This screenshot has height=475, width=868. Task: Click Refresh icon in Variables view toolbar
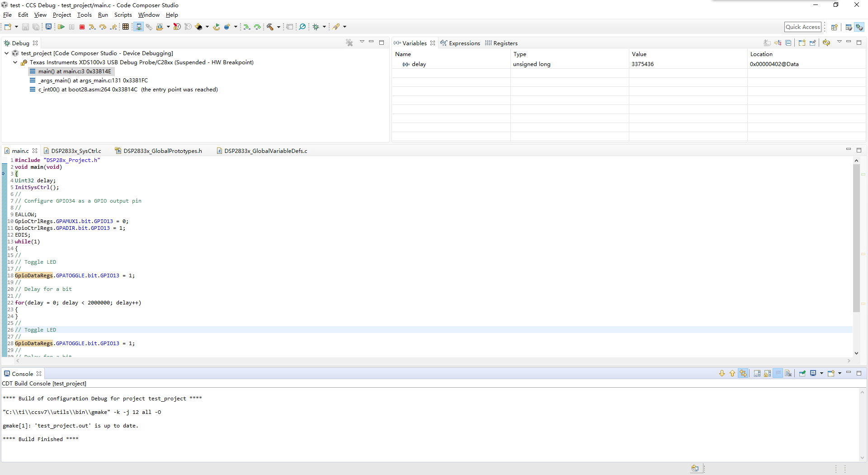click(826, 43)
